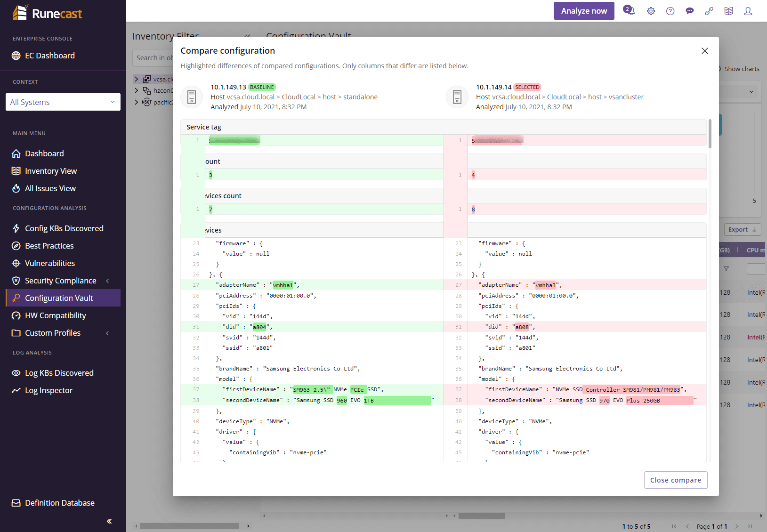This screenshot has height=532, width=767.
Task: Click the Log KBs Discovered eye icon
Action: pos(16,373)
